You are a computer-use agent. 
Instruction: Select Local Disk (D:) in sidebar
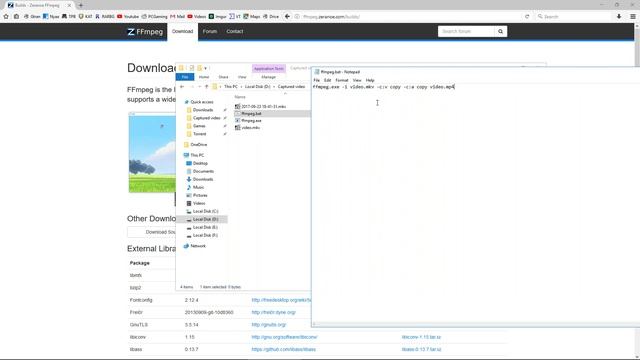pyautogui.click(x=202, y=219)
